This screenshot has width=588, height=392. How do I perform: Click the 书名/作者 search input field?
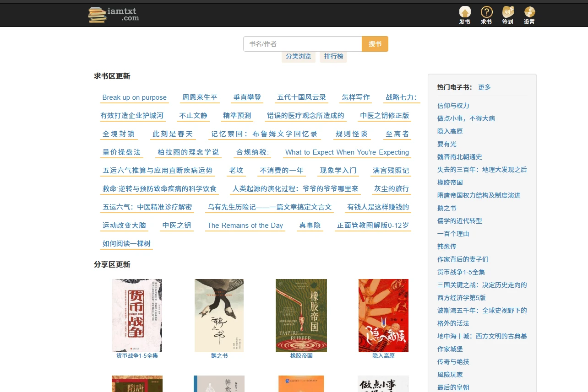click(x=302, y=44)
